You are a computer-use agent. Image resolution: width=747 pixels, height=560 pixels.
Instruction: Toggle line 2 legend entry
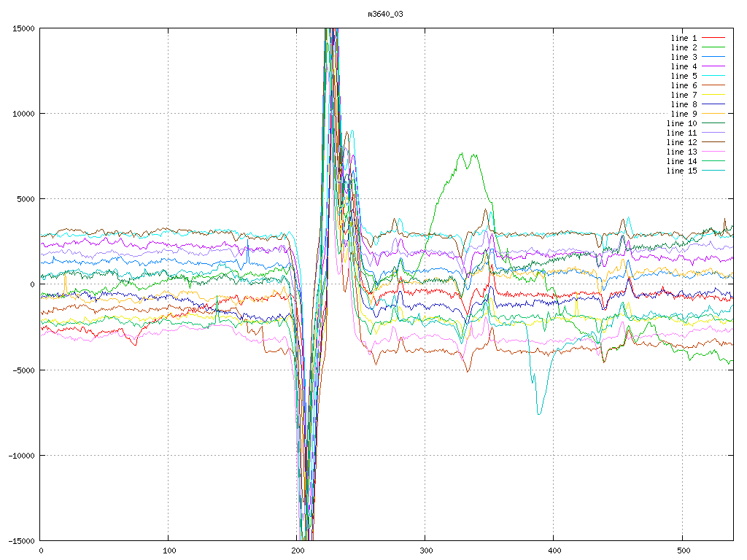(684, 47)
